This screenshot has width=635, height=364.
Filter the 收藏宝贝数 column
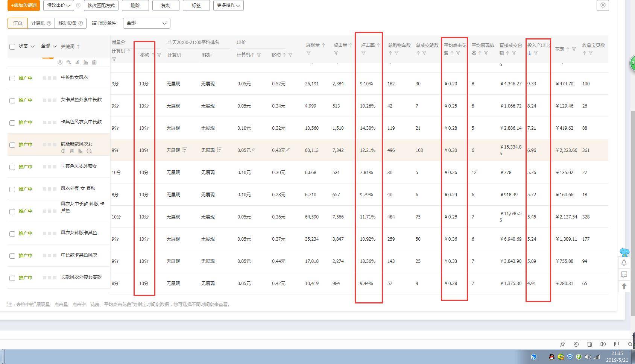tap(591, 53)
